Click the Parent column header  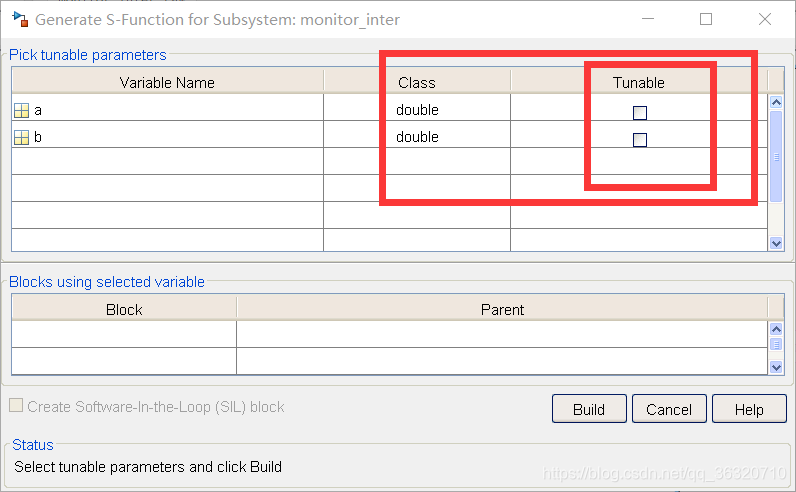pyautogui.click(x=502, y=309)
